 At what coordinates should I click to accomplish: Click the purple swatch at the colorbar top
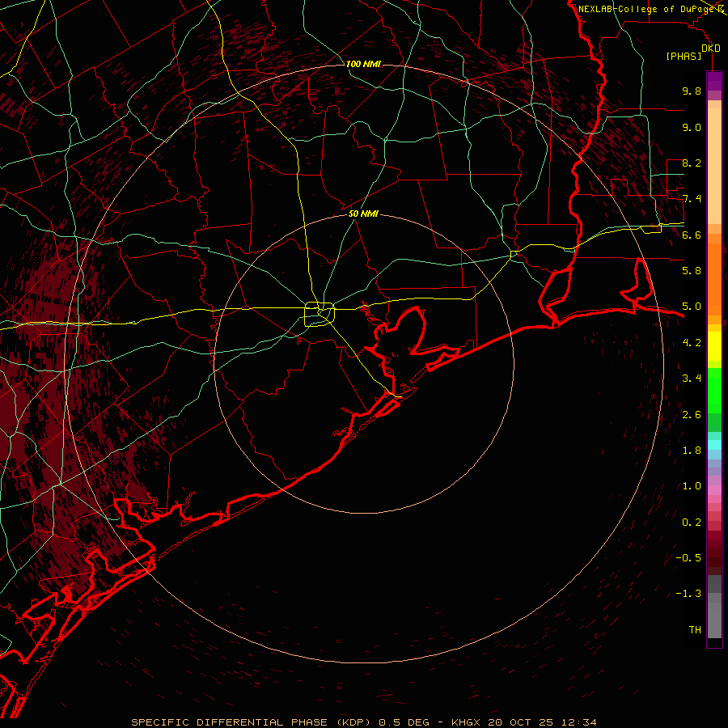click(714, 81)
